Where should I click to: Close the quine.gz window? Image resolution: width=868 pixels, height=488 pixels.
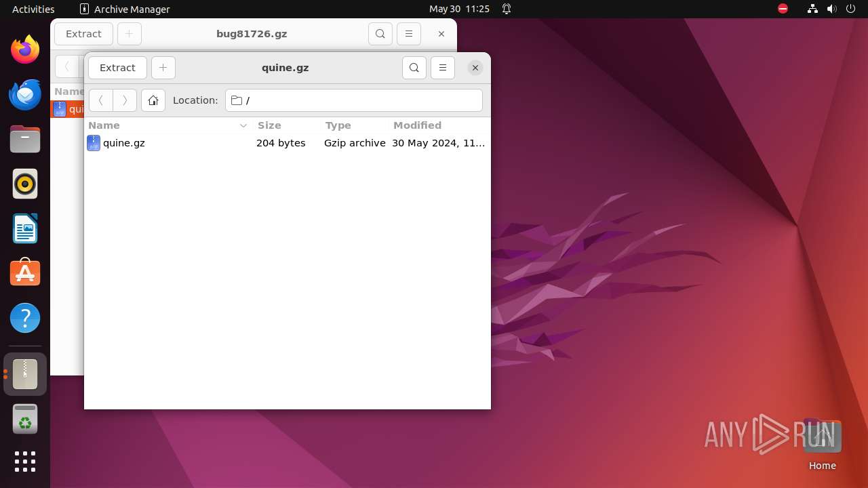pos(475,68)
